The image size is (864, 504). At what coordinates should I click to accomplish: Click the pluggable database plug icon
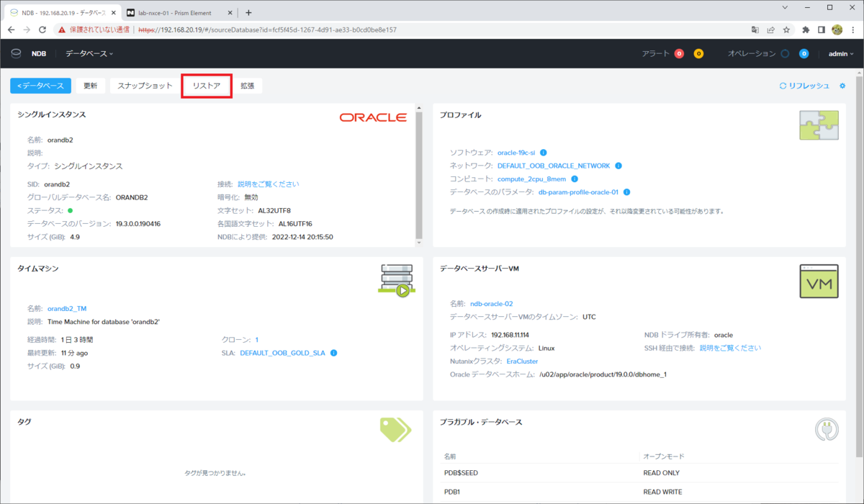pyautogui.click(x=827, y=430)
